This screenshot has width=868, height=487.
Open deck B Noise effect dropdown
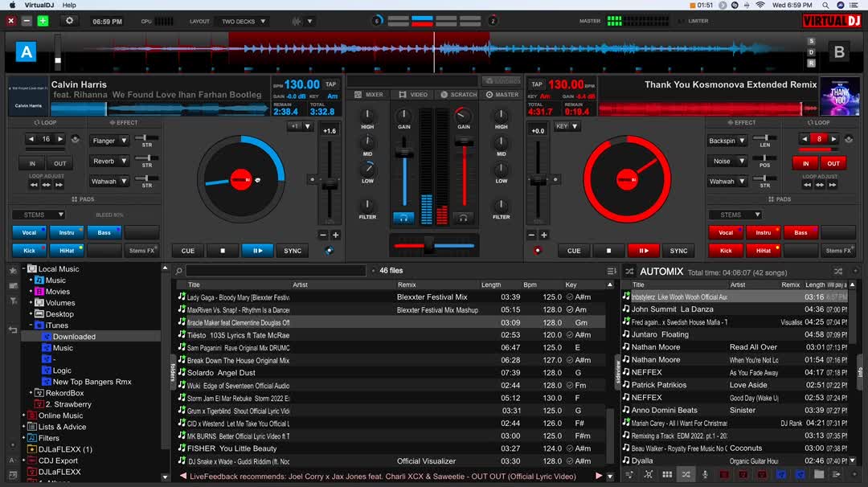pos(727,161)
